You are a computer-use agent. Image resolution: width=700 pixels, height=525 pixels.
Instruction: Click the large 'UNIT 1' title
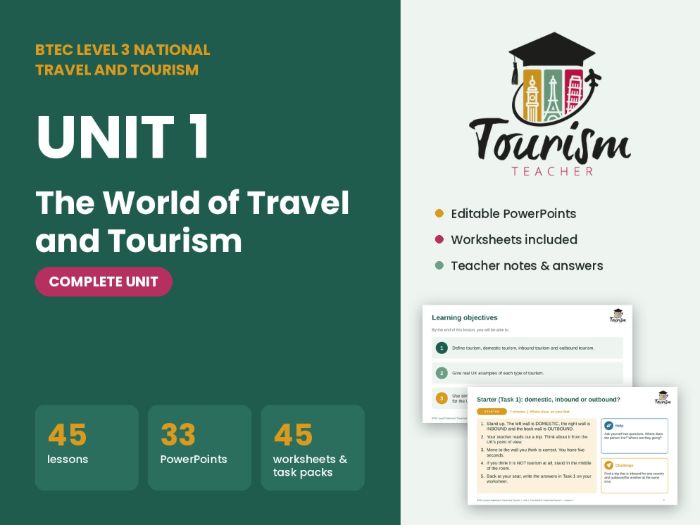[123, 137]
